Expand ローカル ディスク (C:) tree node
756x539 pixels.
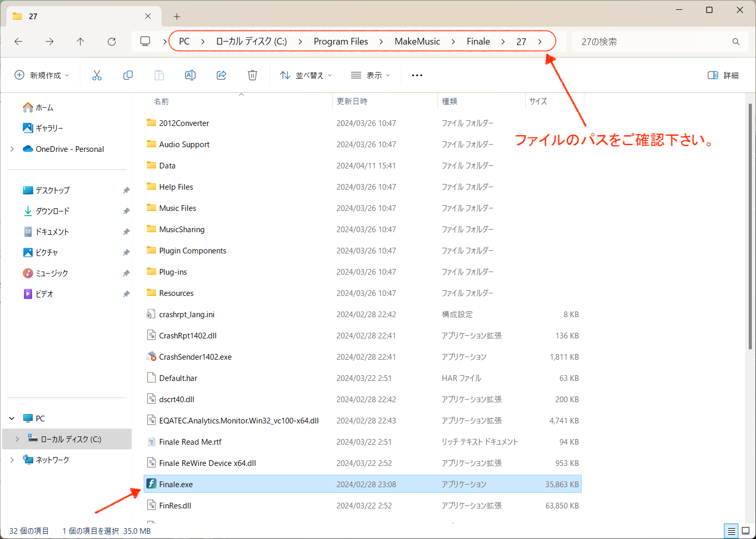tap(17, 439)
